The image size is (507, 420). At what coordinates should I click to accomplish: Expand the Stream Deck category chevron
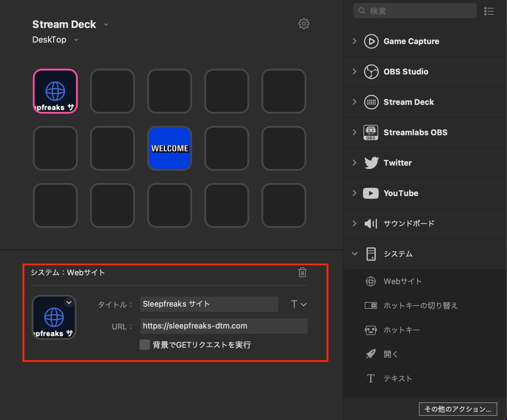click(x=354, y=102)
